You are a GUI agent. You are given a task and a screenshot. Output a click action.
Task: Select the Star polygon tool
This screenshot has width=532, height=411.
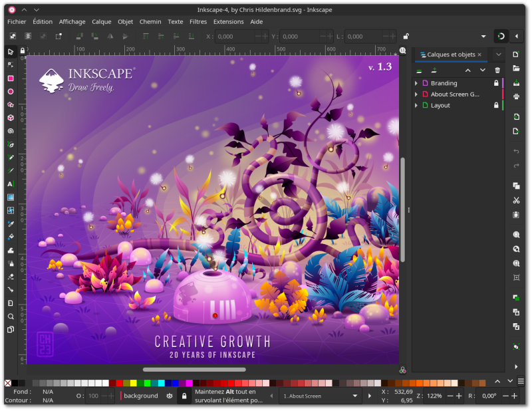(11, 104)
